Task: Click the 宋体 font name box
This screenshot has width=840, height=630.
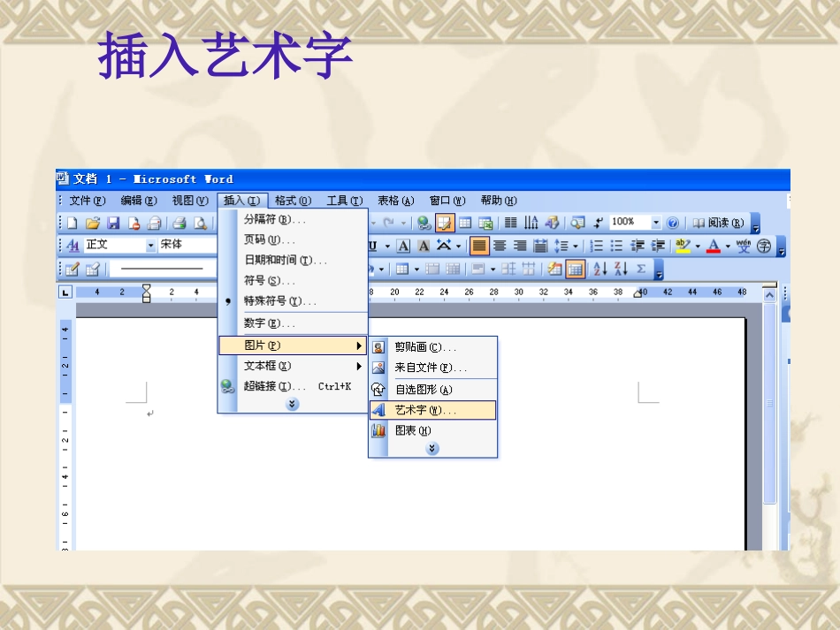Action: (187, 245)
